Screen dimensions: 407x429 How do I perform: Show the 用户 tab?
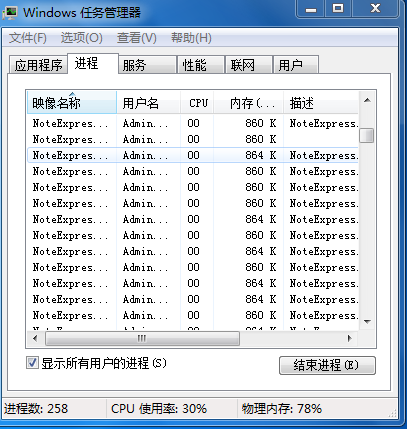(296, 65)
